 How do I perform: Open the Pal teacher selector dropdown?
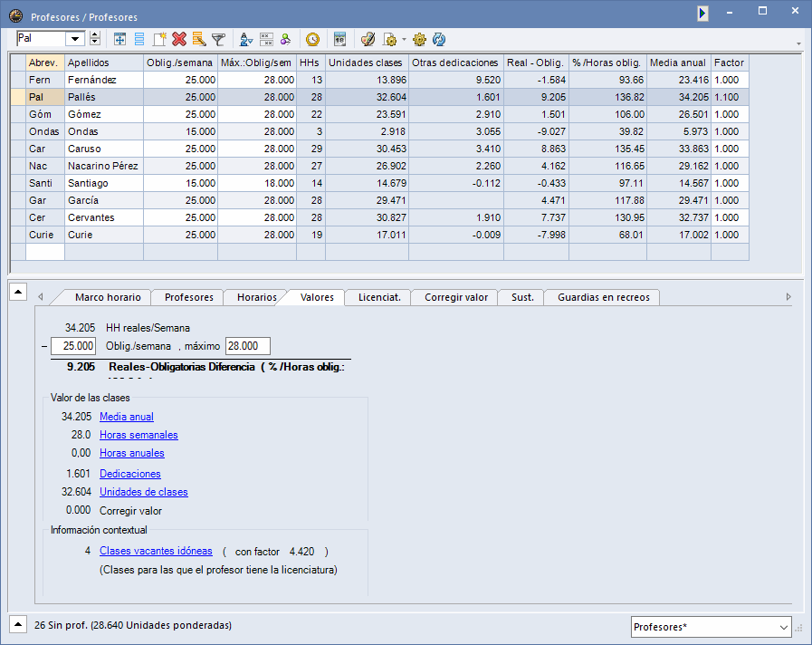coord(75,39)
